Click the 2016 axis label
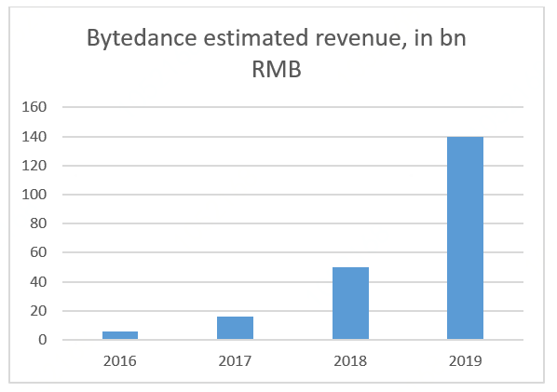Screen dimensions: 557x392 [x=120, y=361]
